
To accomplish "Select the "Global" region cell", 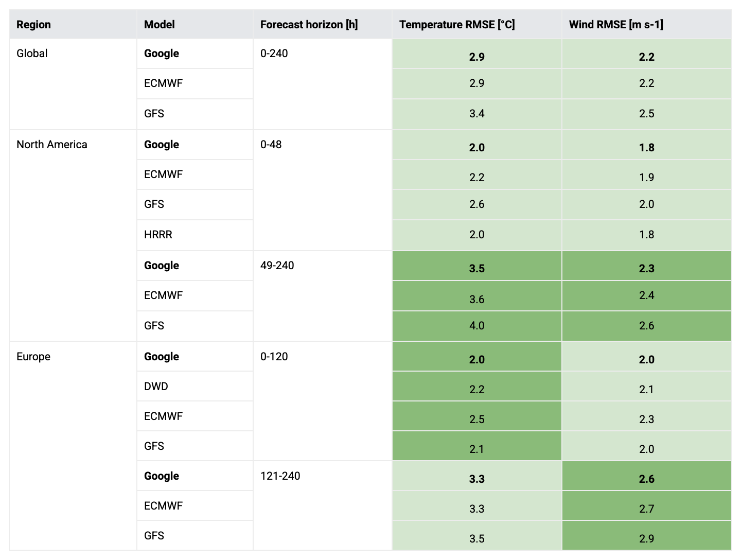I will [32, 54].
